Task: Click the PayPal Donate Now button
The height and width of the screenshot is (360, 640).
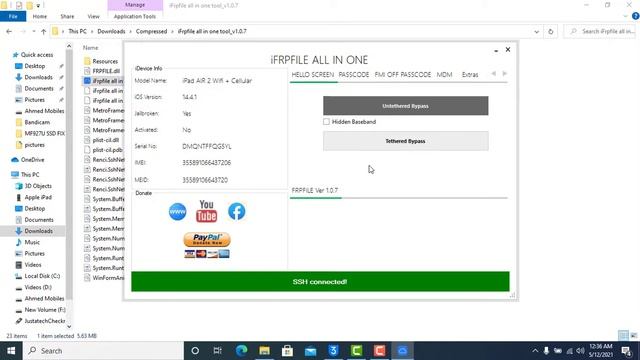Action: [x=207, y=240]
